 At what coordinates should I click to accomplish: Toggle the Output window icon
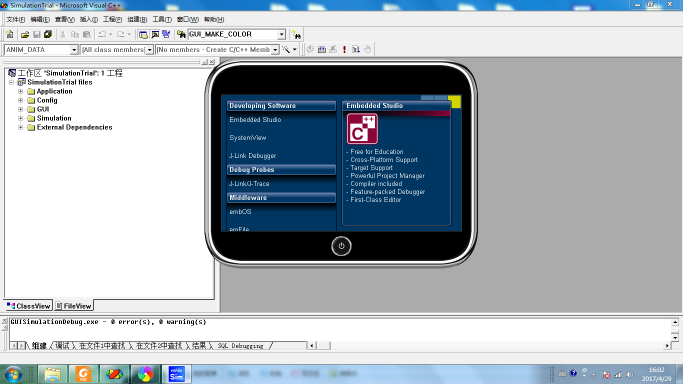click(x=155, y=34)
